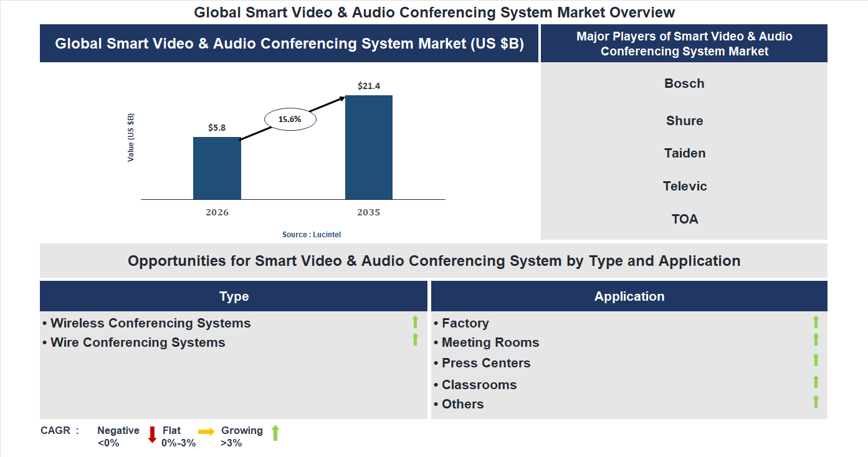Open the Source: Lucintel link
Image resolution: width=868 pixels, height=457 pixels.
[x=311, y=234]
